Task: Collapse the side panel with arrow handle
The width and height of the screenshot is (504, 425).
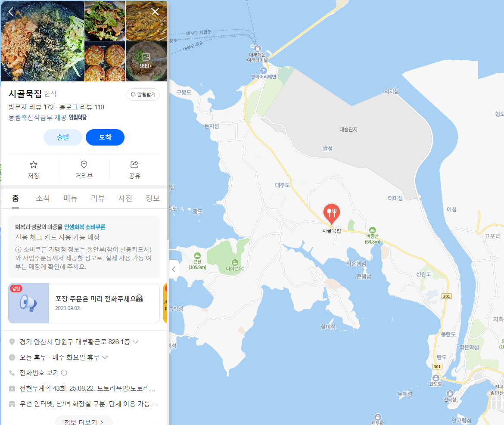Action: (x=174, y=269)
